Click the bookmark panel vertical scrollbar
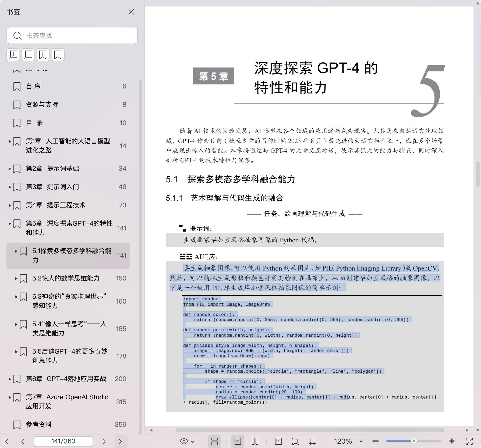Screen dimensions: 481x448 tap(140, 257)
